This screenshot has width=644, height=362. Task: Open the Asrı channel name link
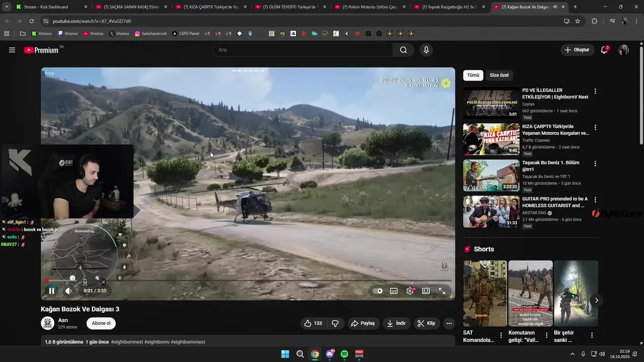63,320
